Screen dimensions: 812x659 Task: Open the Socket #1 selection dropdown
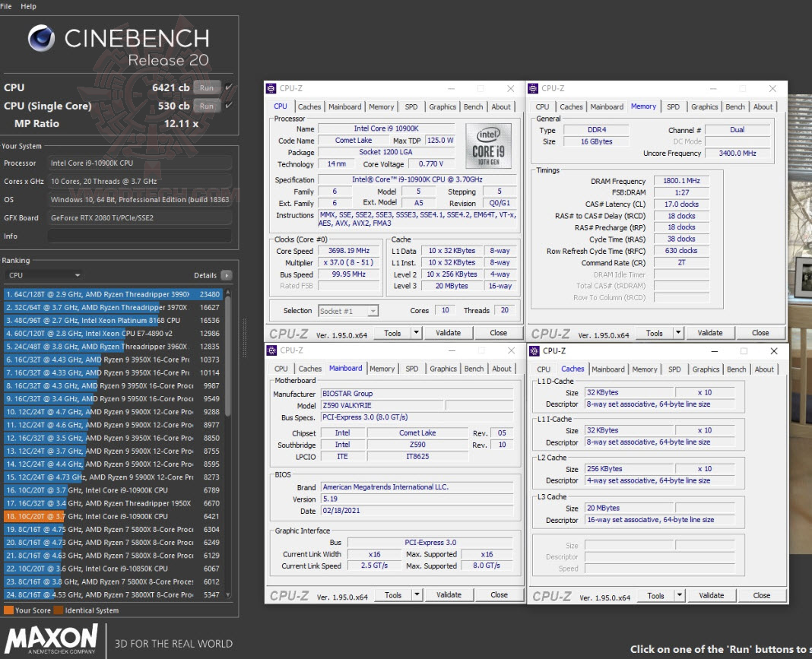pyautogui.click(x=348, y=311)
